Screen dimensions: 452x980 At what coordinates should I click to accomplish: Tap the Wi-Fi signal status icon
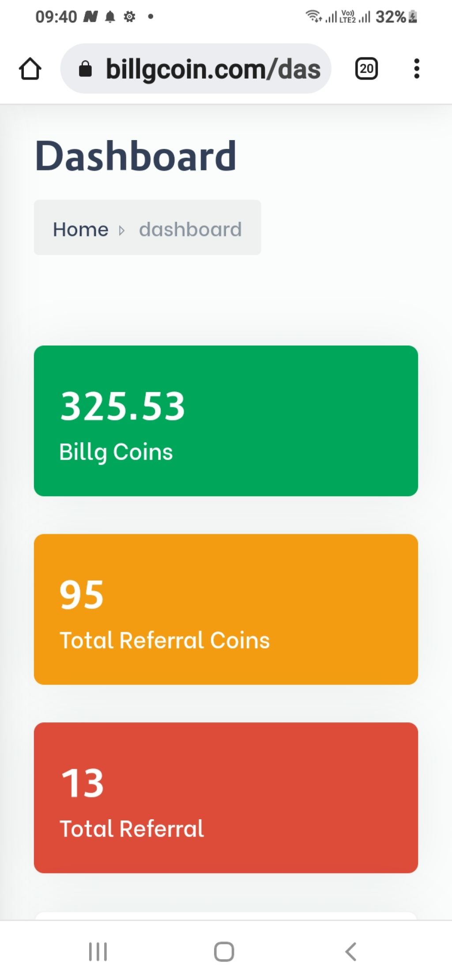point(313,16)
